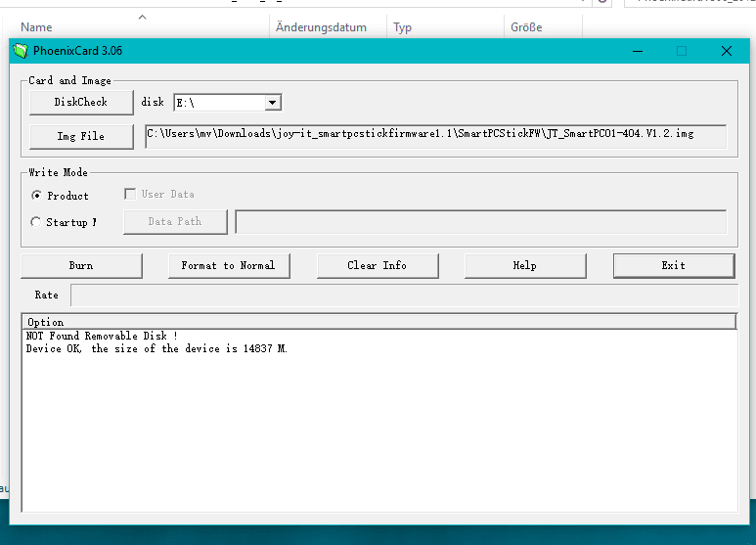
Task: Click Format to Normal button
Action: pos(229,266)
